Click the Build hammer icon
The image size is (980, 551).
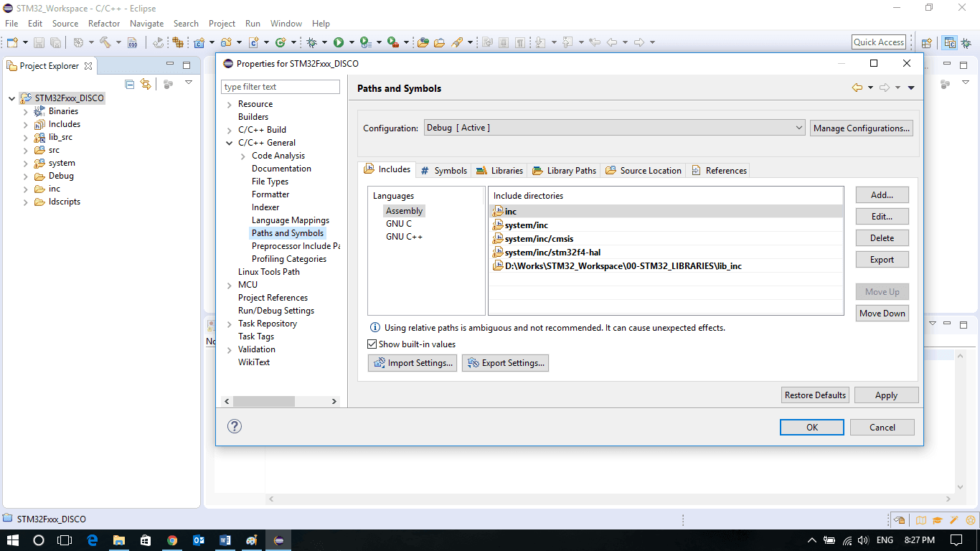(105, 42)
